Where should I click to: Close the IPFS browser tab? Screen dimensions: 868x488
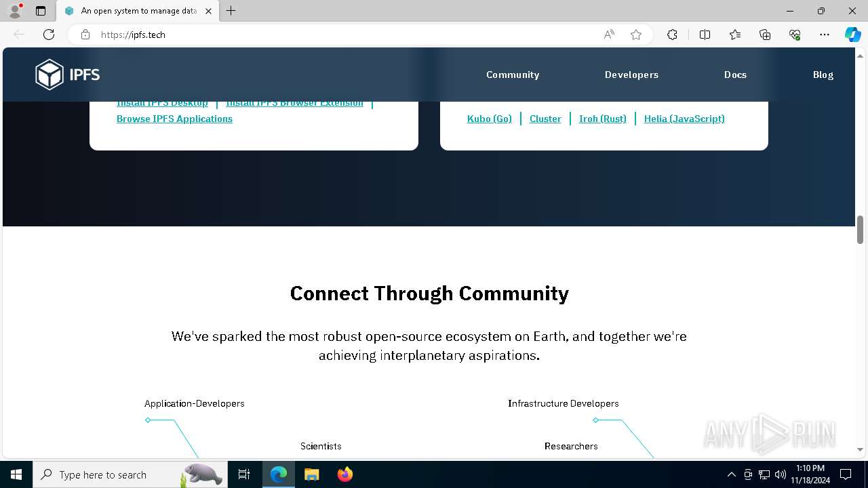[208, 11]
